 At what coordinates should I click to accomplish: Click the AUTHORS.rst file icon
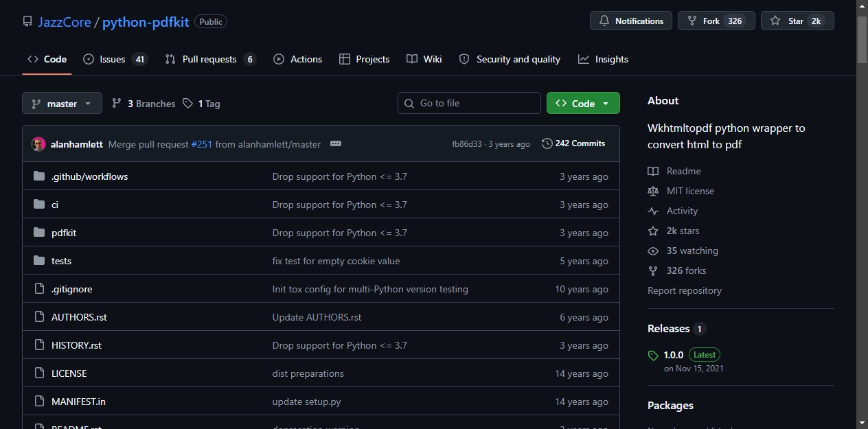[x=39, y=317]
